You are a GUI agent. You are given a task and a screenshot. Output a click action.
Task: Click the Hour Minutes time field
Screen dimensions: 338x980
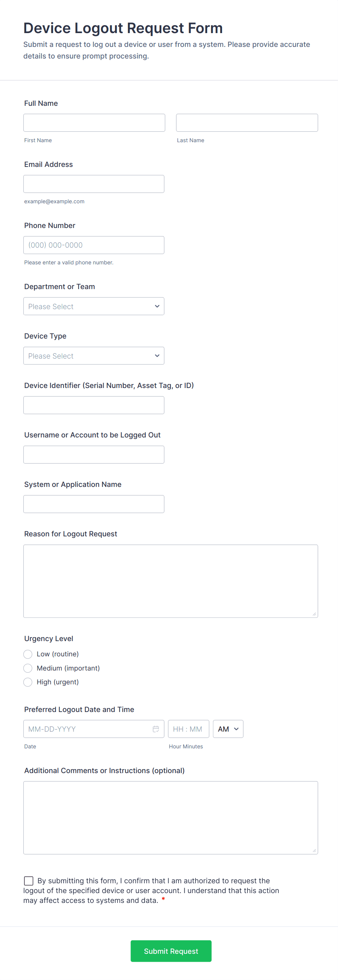[x=188, y=728]
